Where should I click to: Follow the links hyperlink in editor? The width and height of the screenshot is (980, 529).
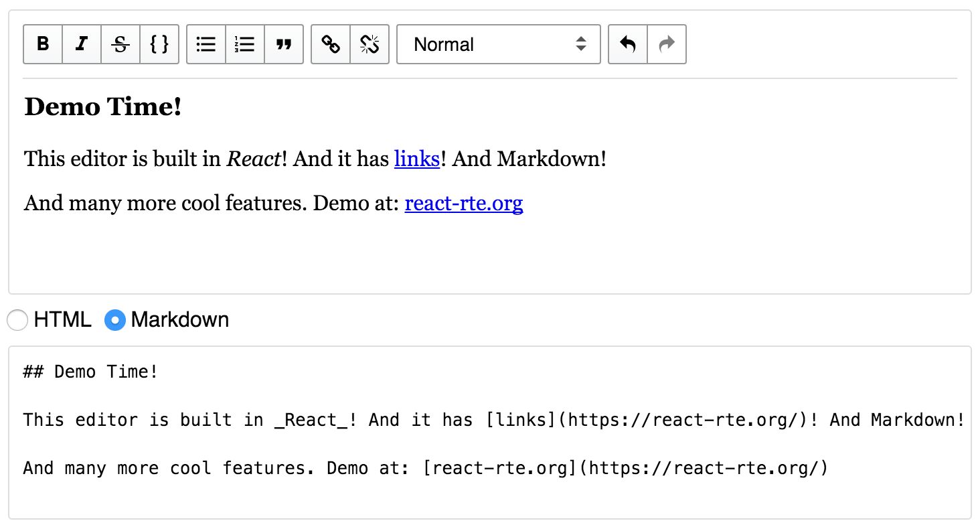416,159
